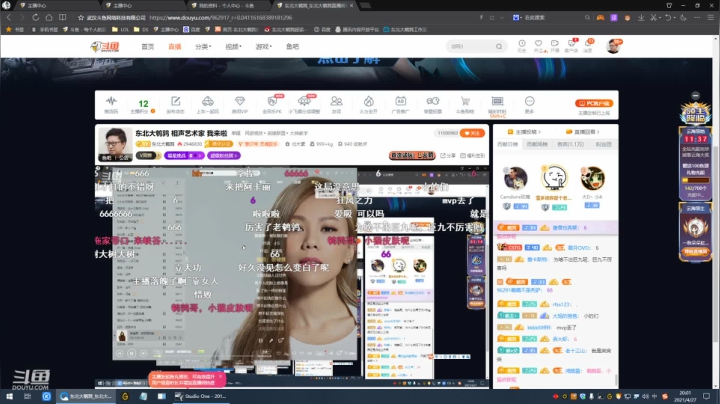The height and width of the screenshot is (404, 720).
Task: Click the car icon in streamer toolbar
Action: pyautogui.click(x=208, y=101)
